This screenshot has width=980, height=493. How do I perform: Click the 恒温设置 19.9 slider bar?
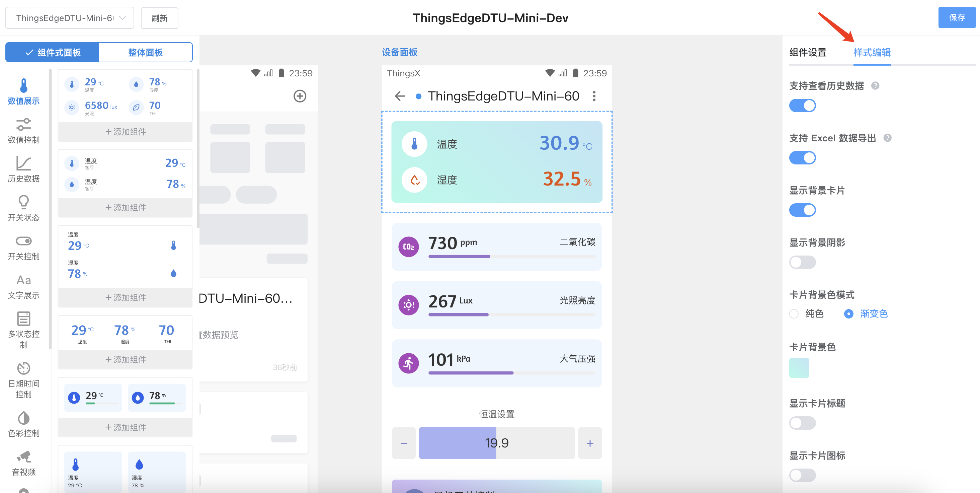click(496, 443)
